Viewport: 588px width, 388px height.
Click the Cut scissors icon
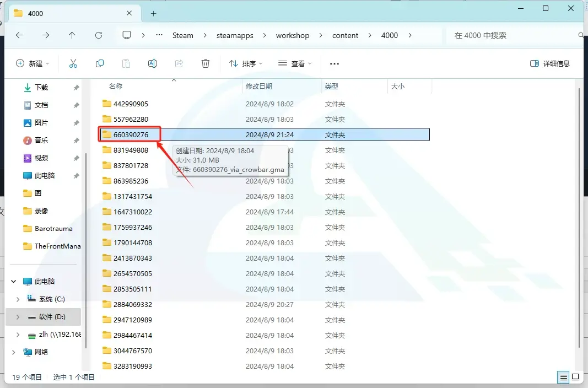pyautogui.click(x=73, y=64)
